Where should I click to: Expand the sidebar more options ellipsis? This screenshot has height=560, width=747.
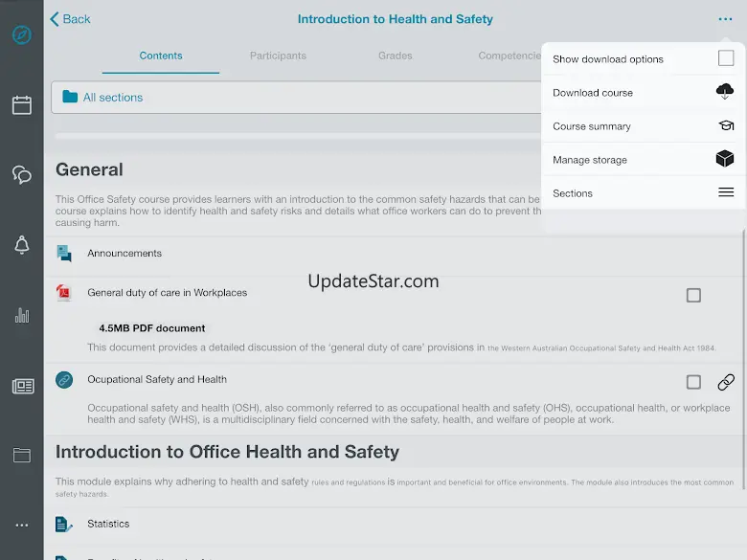21,526
